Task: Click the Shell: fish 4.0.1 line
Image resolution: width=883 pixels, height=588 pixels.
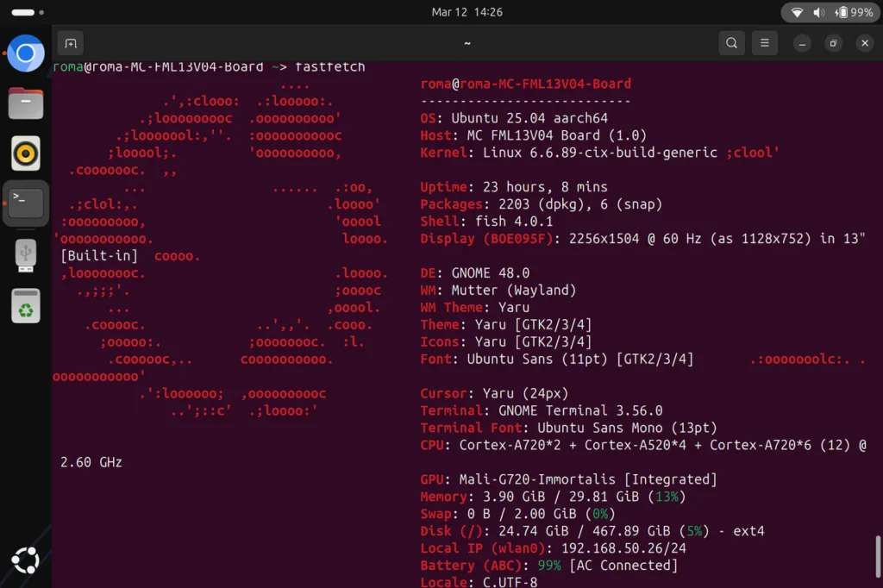Action: click(486, 222)
